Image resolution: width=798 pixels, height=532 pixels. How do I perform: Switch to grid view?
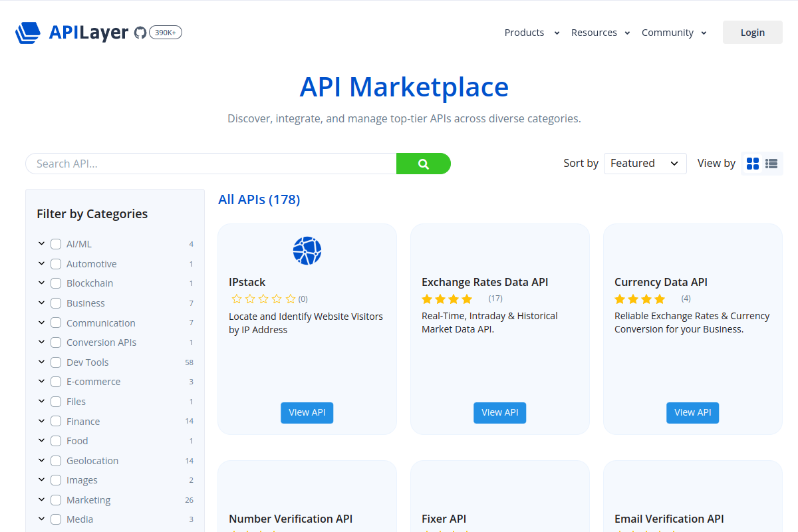tap(753, 164)
